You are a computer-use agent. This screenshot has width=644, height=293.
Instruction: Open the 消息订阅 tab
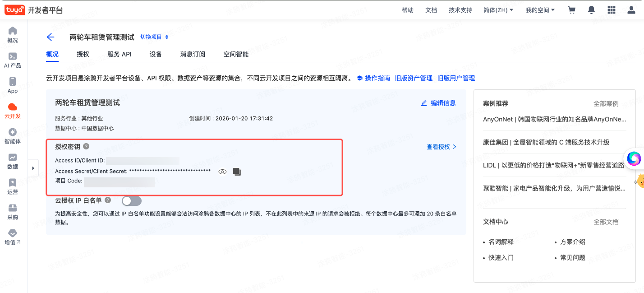pyautogui.click(x=193, y=54)
